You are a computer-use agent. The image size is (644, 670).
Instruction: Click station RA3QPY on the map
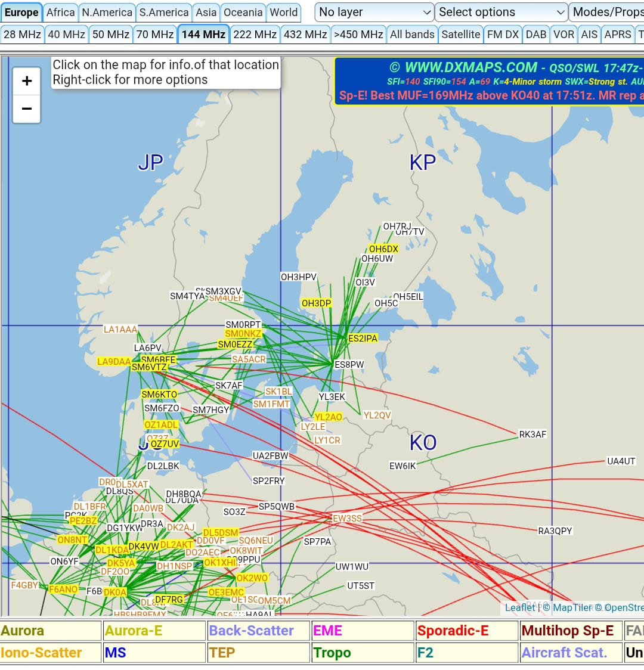pos(555,531)
